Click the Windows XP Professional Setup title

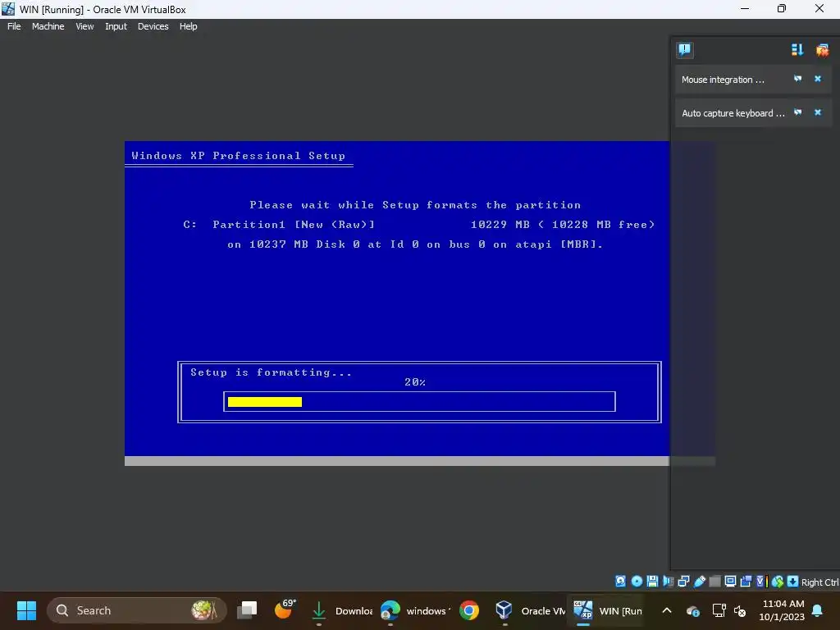[x=239, y=156]
